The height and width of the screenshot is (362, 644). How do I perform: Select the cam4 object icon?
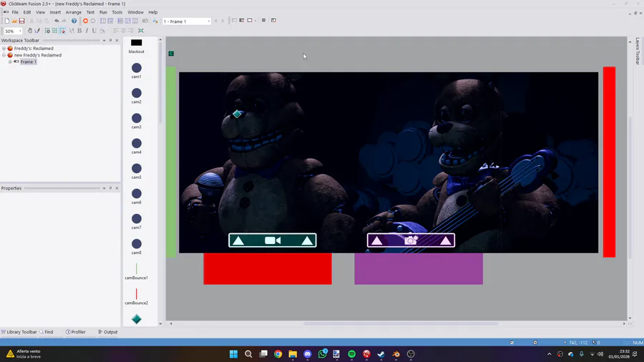tap(137, 143)
